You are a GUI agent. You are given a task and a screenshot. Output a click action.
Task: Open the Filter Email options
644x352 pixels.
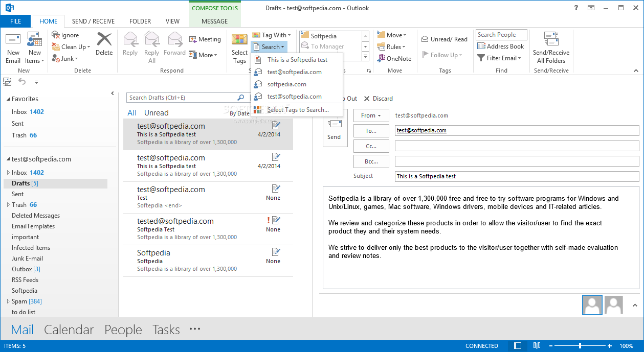point(499,58)
